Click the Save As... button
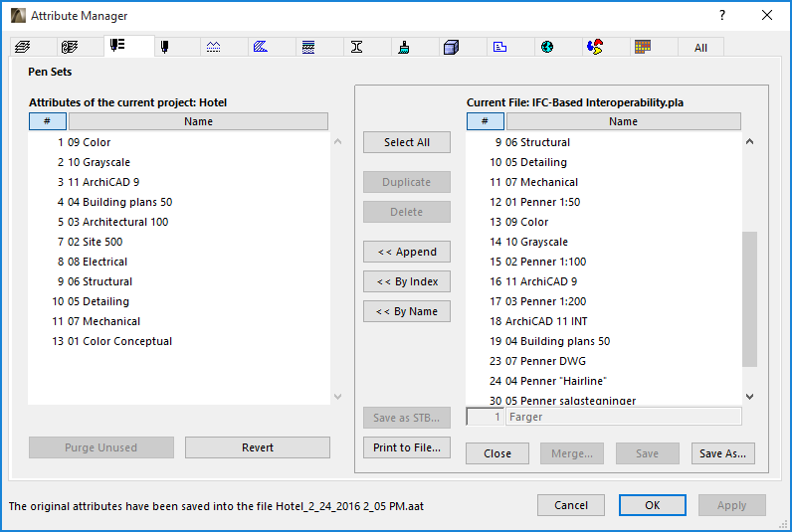 pyautogui.click(x=722, y=453)
